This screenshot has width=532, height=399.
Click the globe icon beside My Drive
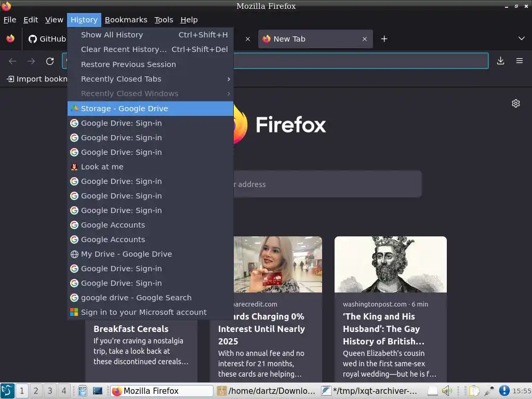pyautogui.click(x=74, y=254)
